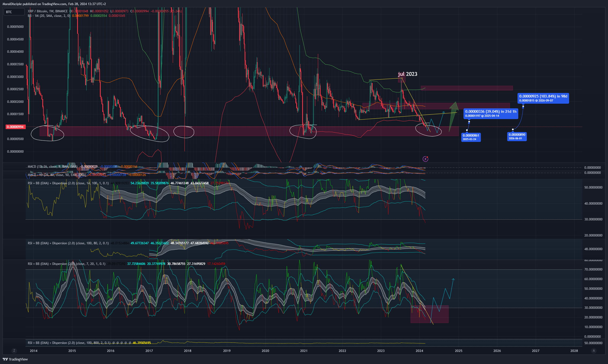
Task: Click the 2014 label on time axis
Action: point(33,351)
